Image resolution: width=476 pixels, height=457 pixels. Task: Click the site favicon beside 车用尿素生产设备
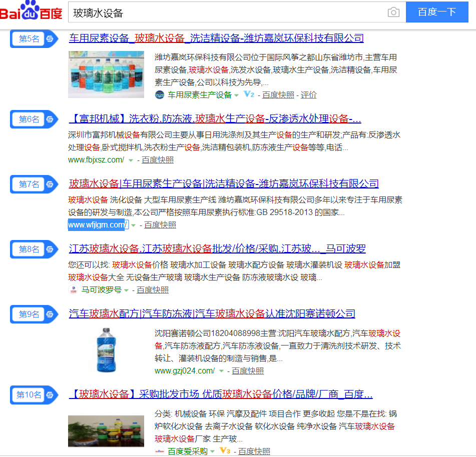click(x=159, y=95)
